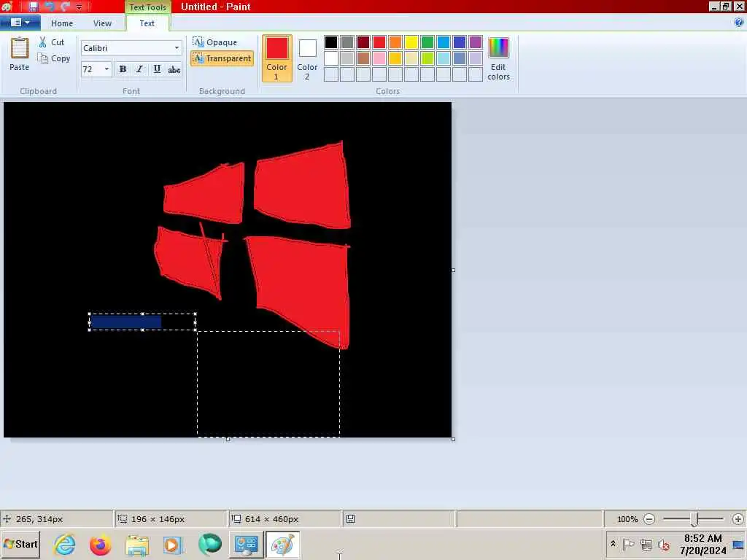Click the Copy button
This screenshot has width=747, height=560.
click(54, 58)
